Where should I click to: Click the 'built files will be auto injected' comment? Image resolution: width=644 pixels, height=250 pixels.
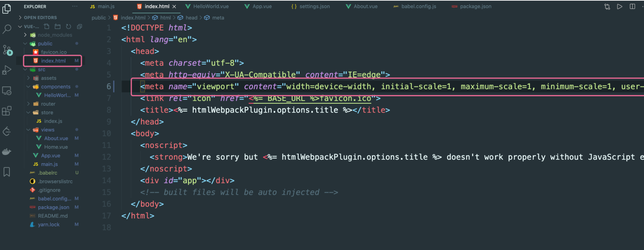[239, 192]
